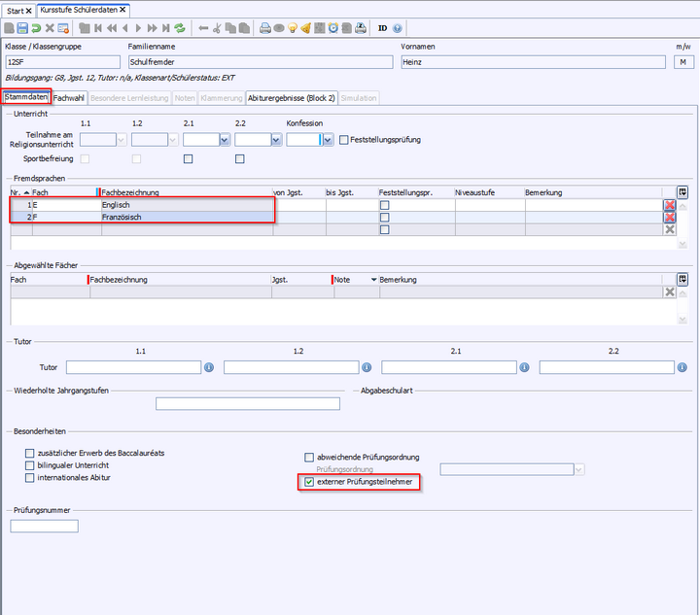Viewport: 700px width, 615px height.
Task: Open Abiturergebnisse (Block 2) tab
Action: click(291, 98)
